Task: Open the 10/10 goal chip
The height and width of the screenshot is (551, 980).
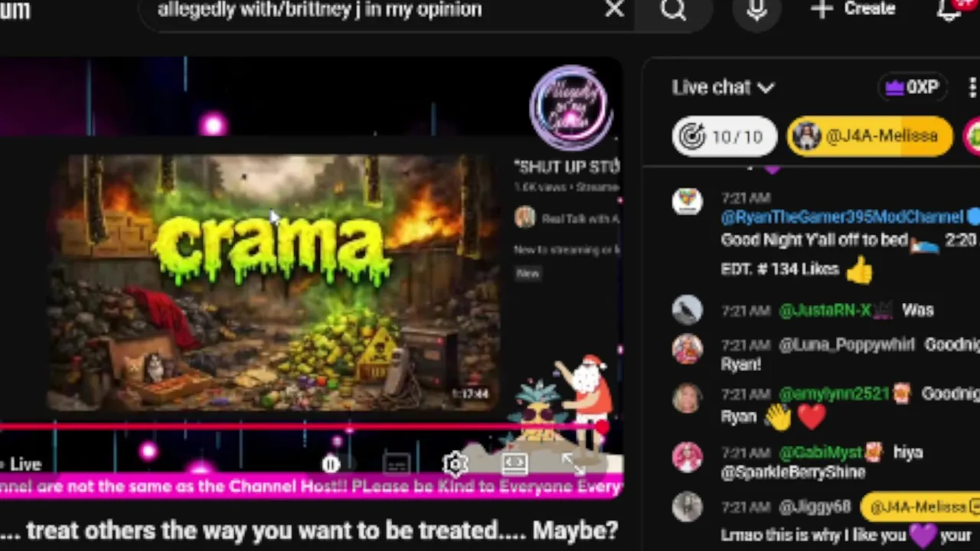Action: click(x=724, y=137)
